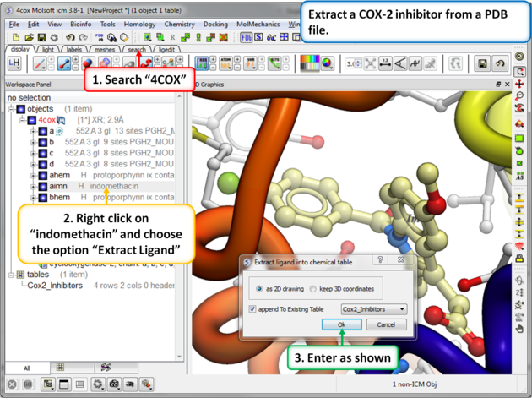
Task: Open the File menu
Action: pos(14,25)
